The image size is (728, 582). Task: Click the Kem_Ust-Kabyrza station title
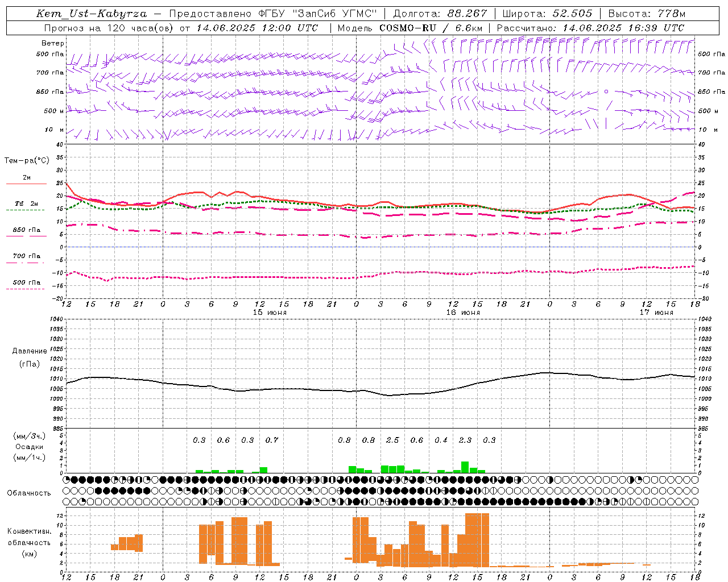(92, 14)
